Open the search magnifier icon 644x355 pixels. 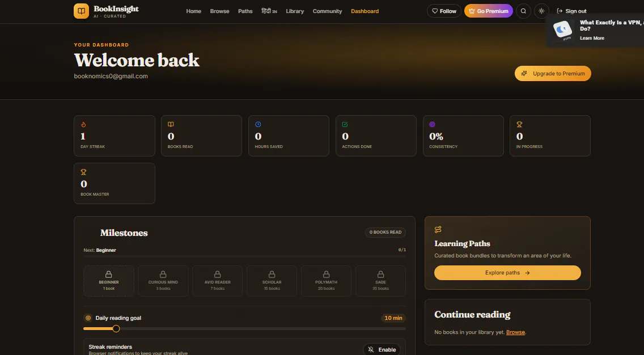tap(523, 11)
